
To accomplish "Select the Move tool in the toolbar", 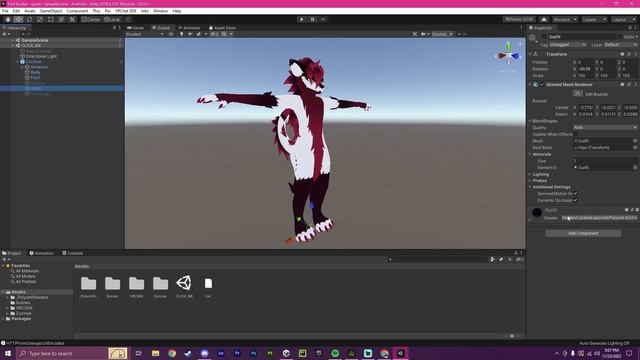I will click(18, 19).
